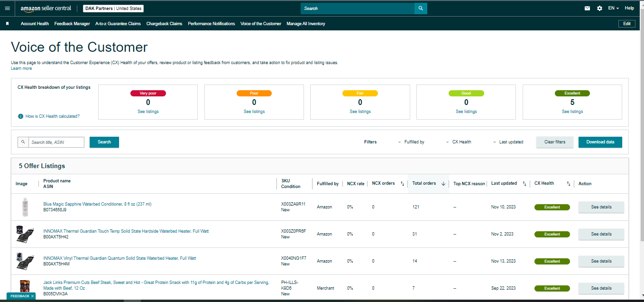
Task: Open Performance Notifications
Action: pos(212,24)
